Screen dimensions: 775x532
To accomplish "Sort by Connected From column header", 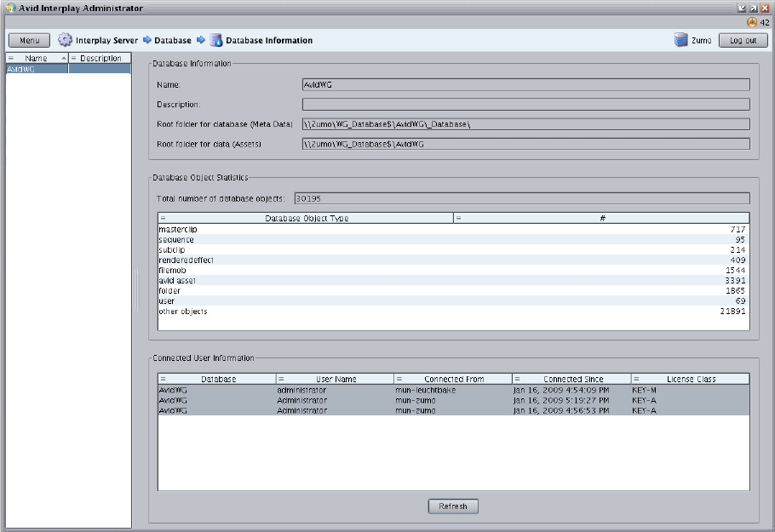I will point(453,379).
